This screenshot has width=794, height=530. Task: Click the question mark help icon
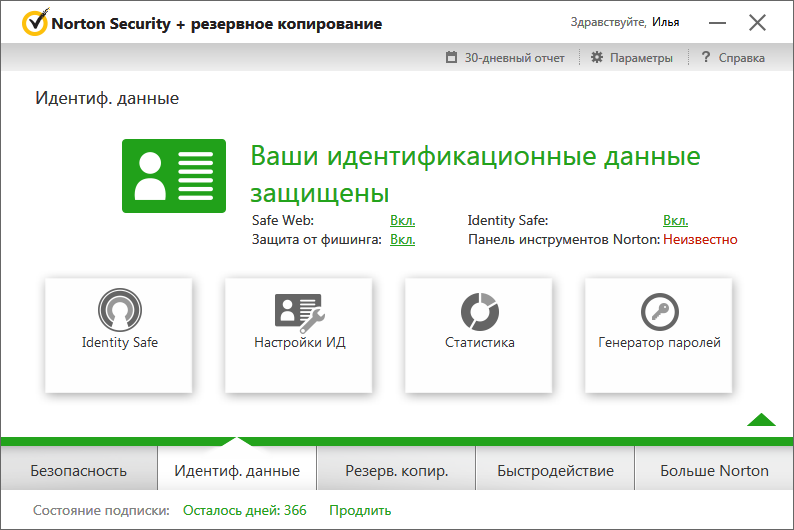click(x=705, y=57)
